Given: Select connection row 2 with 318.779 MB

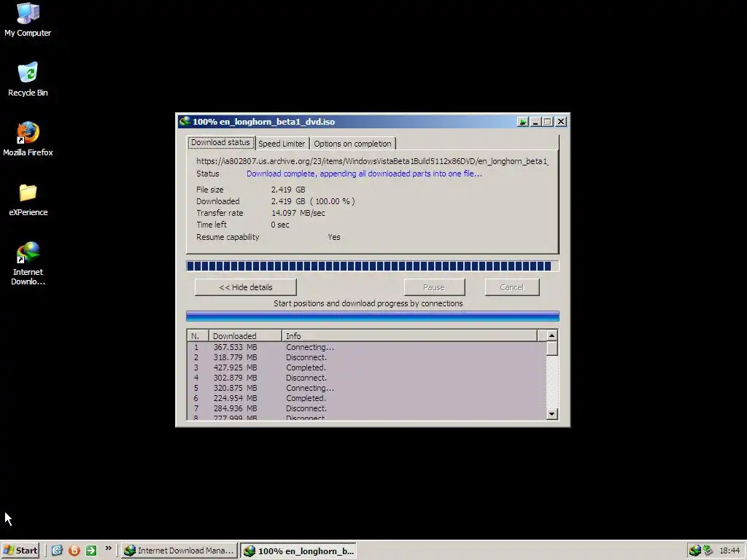Looking at the screenshot, I should [x=366, y=357].
